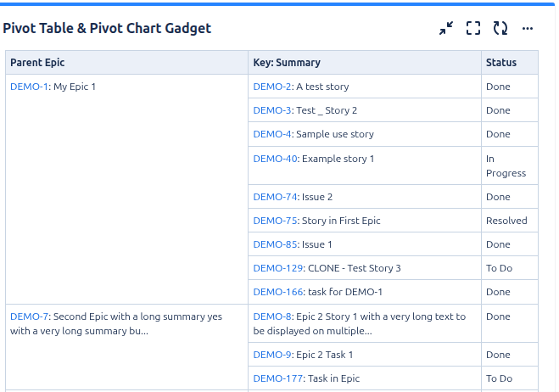This screenshot has height=392, width=559.
Task: Open DEMO-1 epic link
Action: coord(29,87)
